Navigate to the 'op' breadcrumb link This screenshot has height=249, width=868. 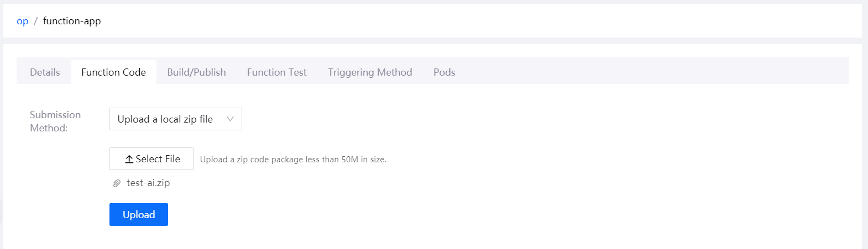click(23, 21)
